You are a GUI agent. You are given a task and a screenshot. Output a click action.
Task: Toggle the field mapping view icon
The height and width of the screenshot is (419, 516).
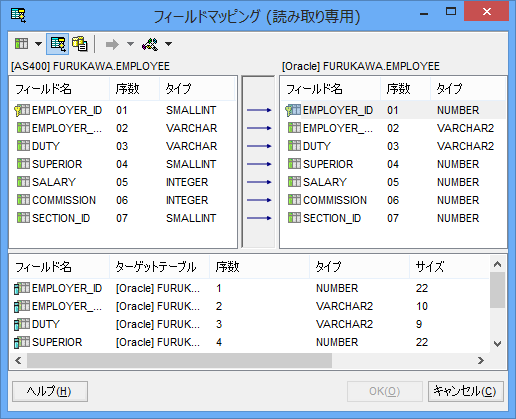point(58,44)
